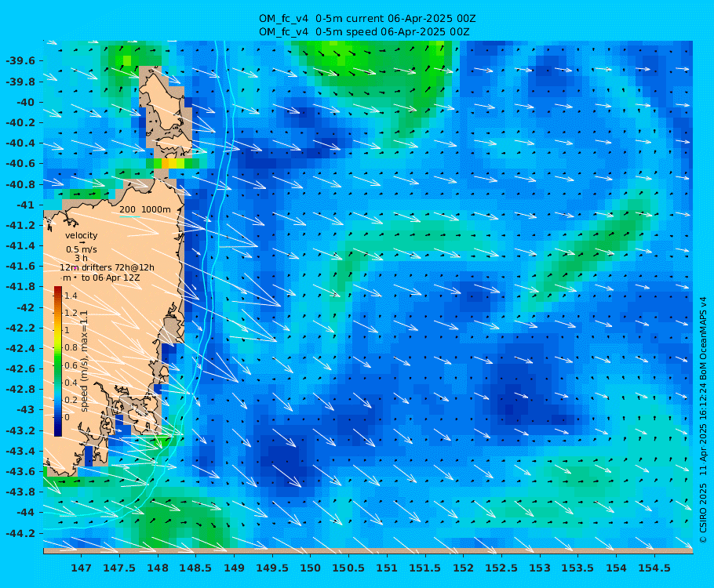
Task: Click the 'speed (m/s), max=1.1' label
Action: pyautogui.click(x=84, y=361)
